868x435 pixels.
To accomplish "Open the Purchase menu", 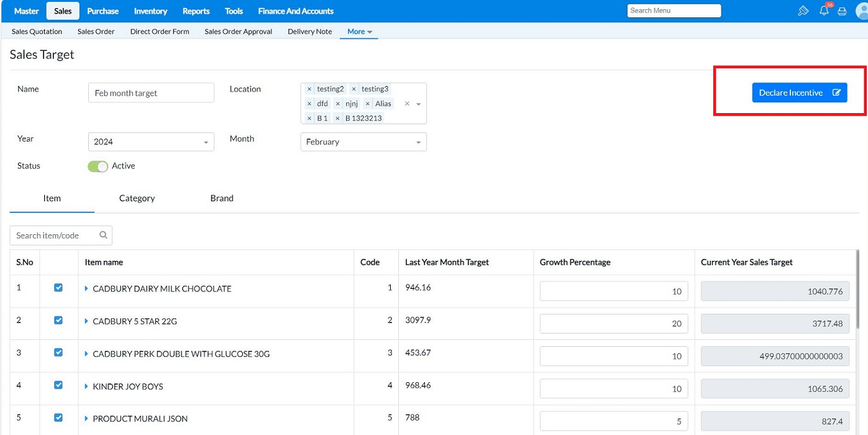I will click(103, 11).
